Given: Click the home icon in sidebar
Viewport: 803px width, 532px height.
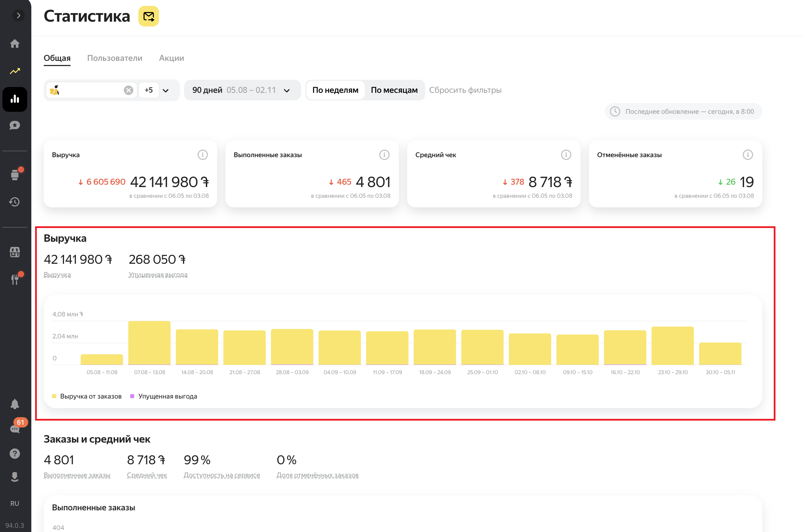Looking at the screenshot, I should coord(15,44).
